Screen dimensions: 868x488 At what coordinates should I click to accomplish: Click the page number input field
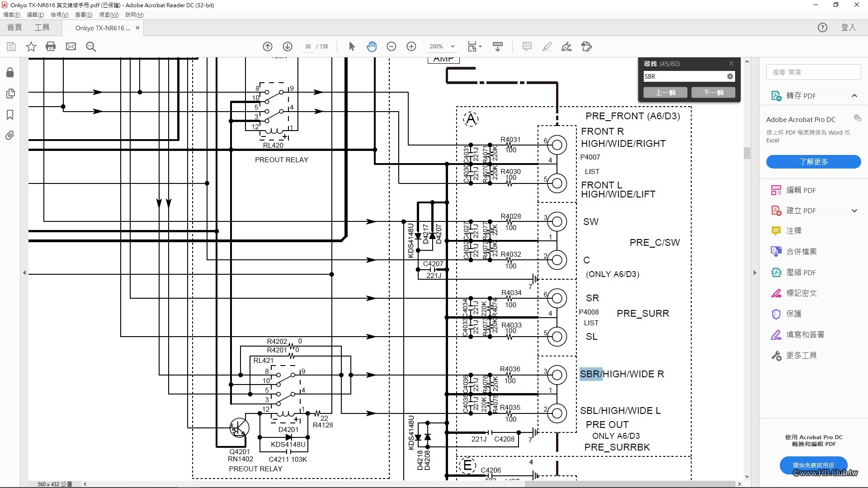[x=308, y=47]
